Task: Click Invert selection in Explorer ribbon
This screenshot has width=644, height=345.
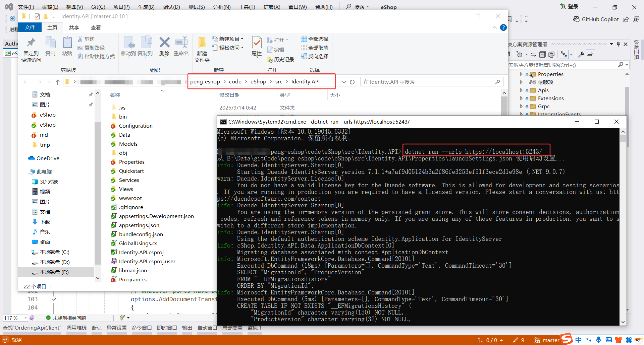Action: (315, 57)
